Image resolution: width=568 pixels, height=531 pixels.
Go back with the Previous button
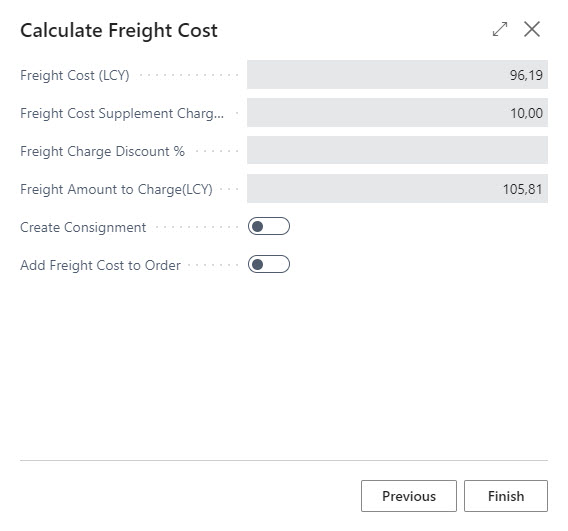coord(409,496)
